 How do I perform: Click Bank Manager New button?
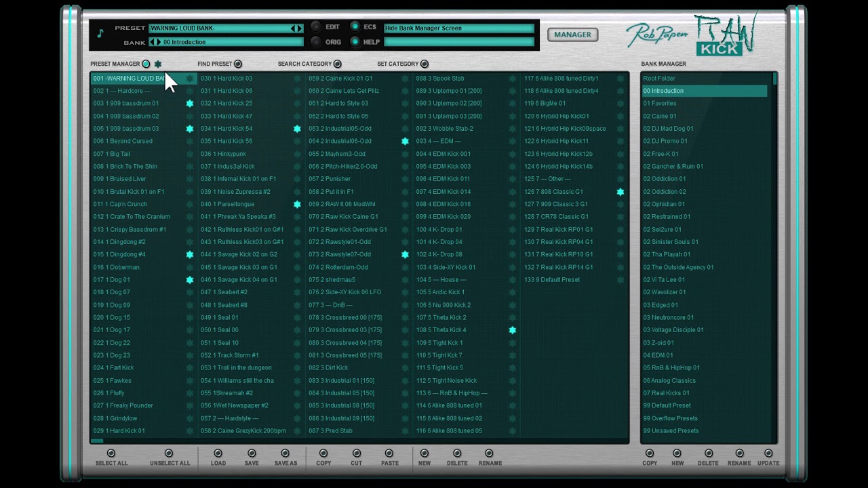[x=677, y=453]
